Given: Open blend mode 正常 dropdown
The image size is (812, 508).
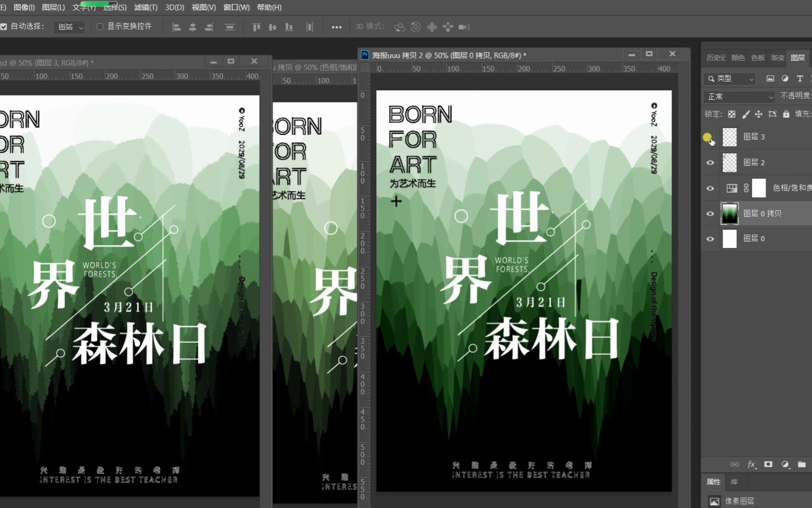Looking at the screenshot, I should pyautogui.click(x=740, y=96).
